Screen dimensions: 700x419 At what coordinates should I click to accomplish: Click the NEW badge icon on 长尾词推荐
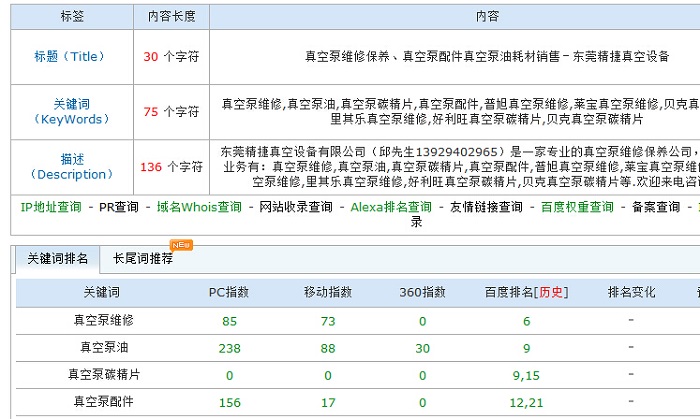181,245
